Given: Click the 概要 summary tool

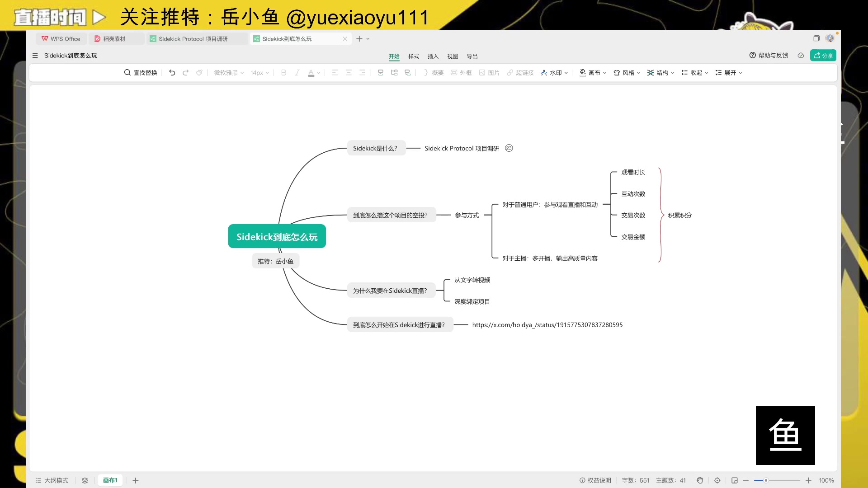Looking at the screenshot, I should (434, 73).
